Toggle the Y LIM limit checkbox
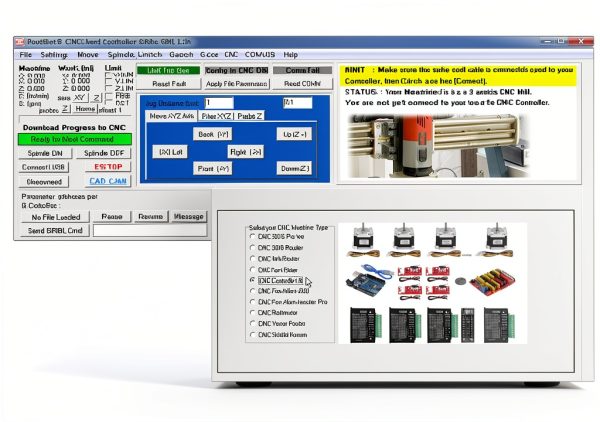The height and width of the screenshot is (422, 600). coord(108,81)
